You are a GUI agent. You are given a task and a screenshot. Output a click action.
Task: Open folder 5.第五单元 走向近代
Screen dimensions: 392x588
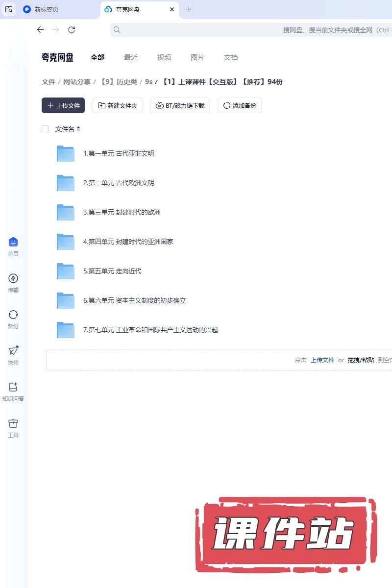point(112,271)
